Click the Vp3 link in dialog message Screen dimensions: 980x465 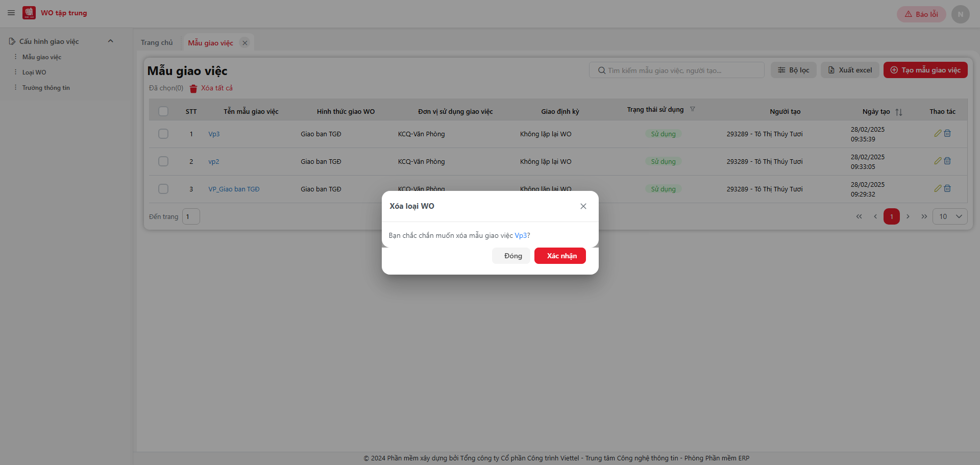point(521,235)
